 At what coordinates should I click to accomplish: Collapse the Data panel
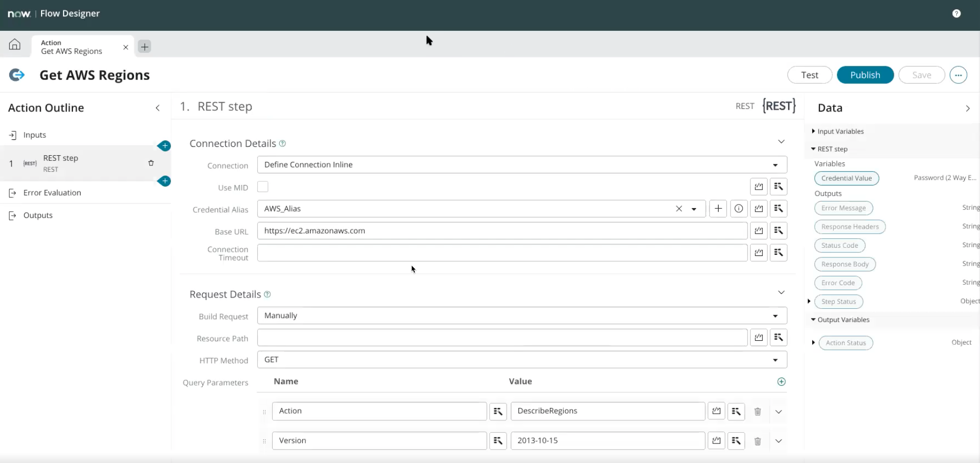[x=968, y=108]
